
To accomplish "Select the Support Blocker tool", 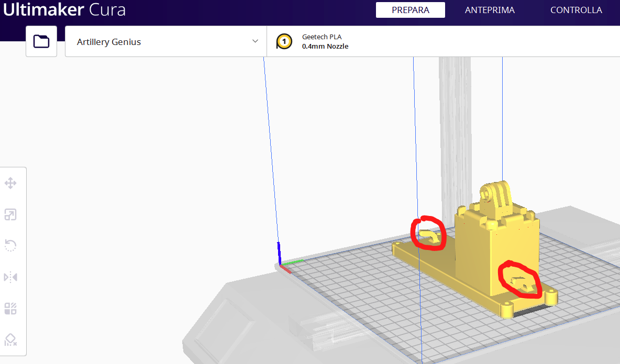I will pyautogui.click(x=10, y=340).
